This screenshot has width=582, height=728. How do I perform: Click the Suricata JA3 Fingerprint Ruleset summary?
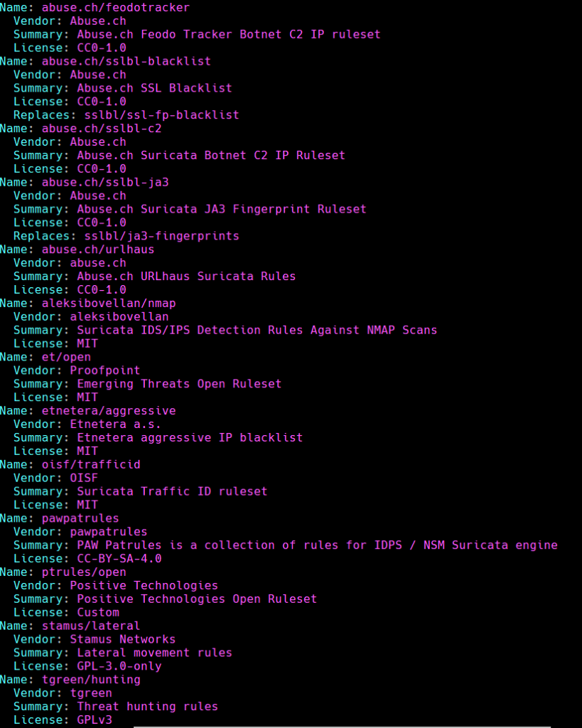(x=221, y=209)
